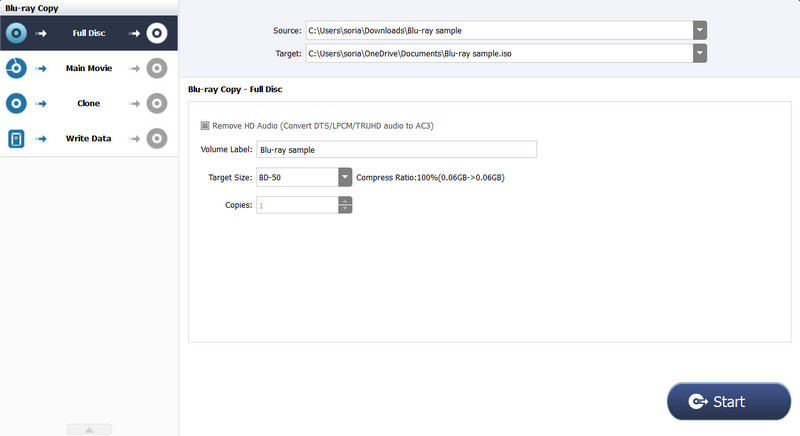Click the Main Movie target disc icon
This screenshot has width=800, height=436.
tap(156, 68)
